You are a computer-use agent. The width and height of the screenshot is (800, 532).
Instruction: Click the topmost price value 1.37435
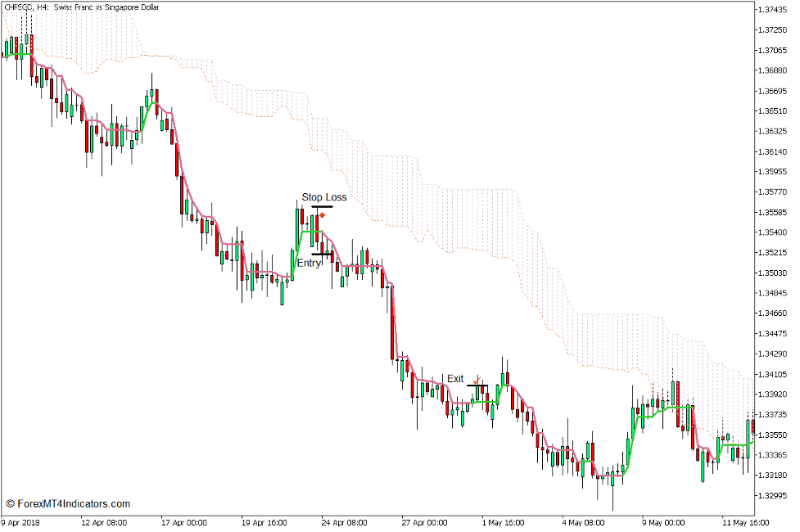tap(771, 11)
